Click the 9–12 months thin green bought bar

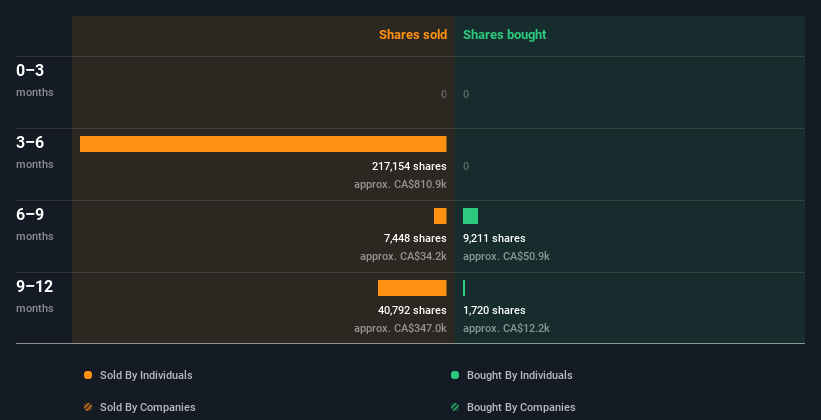click(x=464, y=288)
